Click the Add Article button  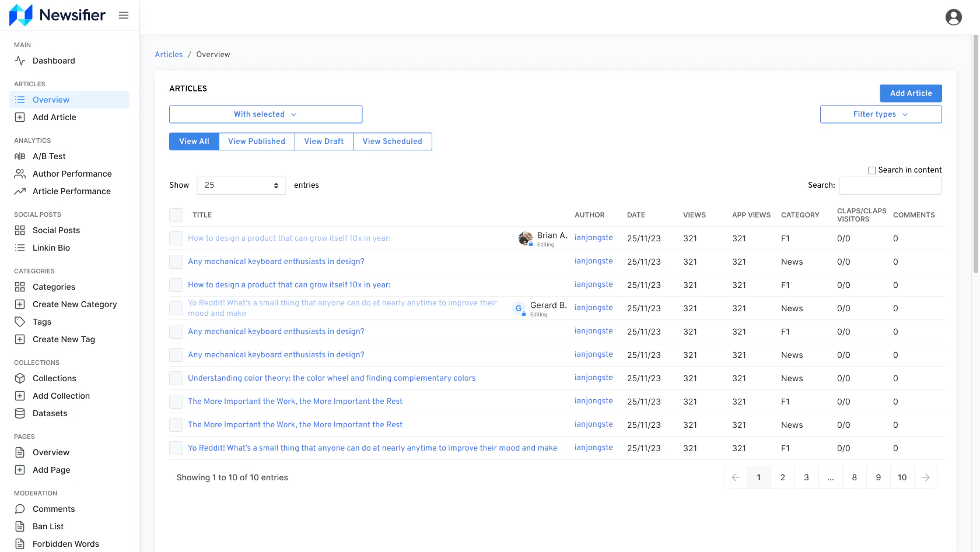point(911,93)
